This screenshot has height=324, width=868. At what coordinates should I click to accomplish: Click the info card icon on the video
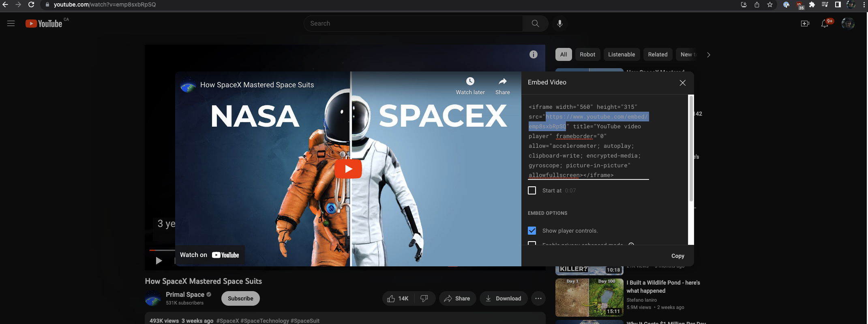click(534, 54)
